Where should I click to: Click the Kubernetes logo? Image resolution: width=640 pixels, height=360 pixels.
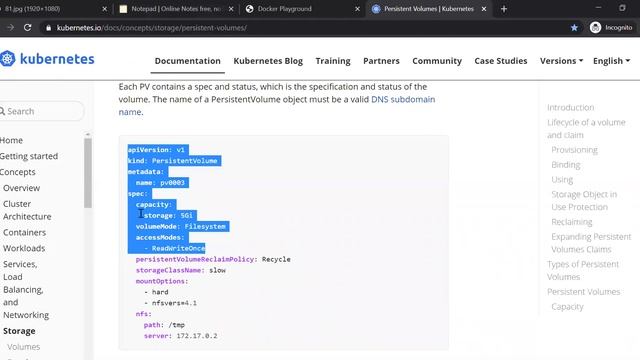click(x=47, y=59)
